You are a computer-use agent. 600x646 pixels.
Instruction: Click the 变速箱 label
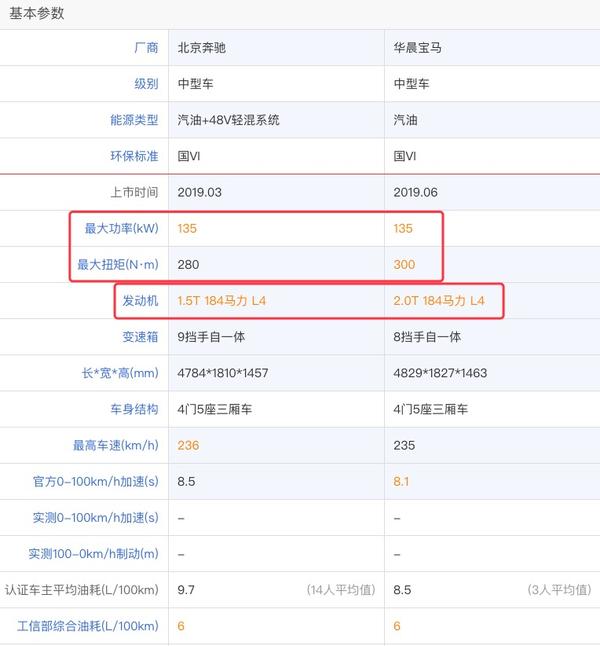pyautogui.click(x=140, y=337)
